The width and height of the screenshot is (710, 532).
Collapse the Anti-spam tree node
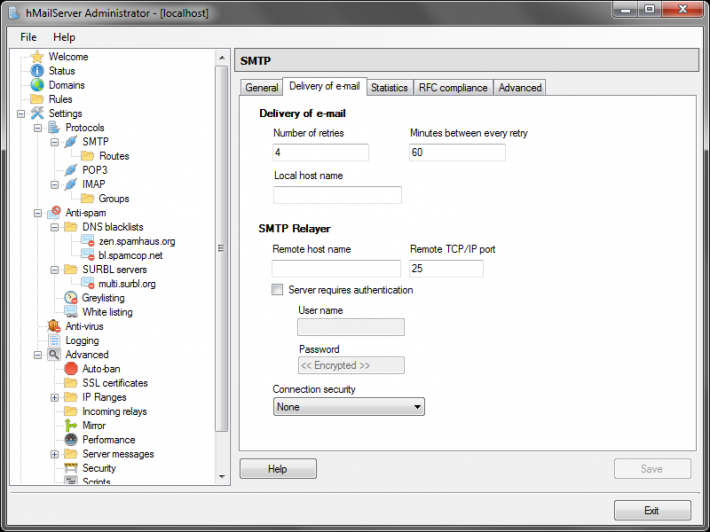click(x=38, y=213)
